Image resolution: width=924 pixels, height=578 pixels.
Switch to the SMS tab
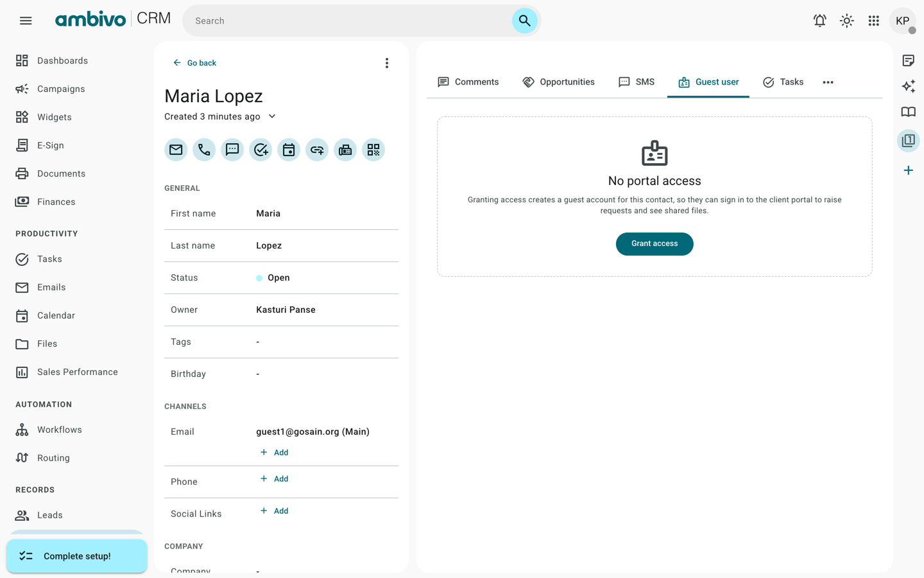click(637, 82)
